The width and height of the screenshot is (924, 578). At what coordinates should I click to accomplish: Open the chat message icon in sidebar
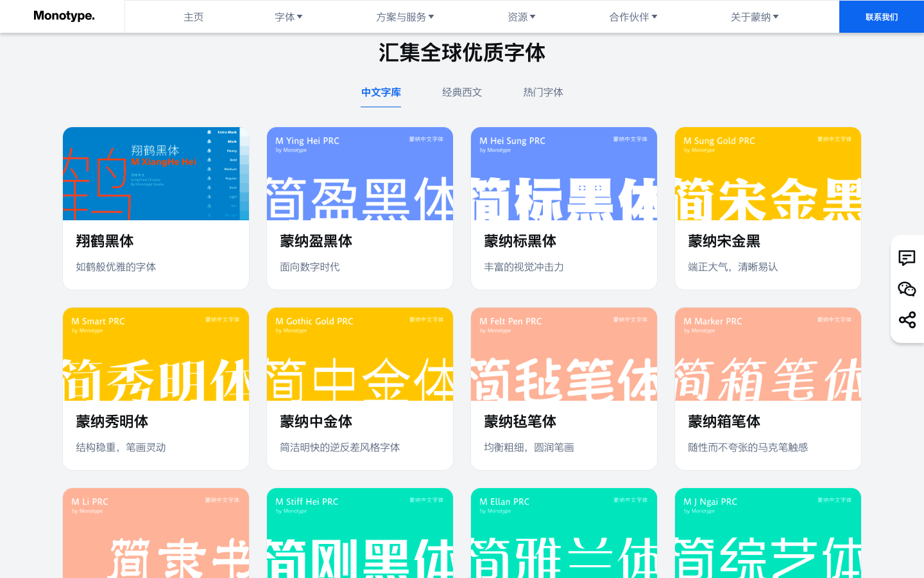(907, 258)
